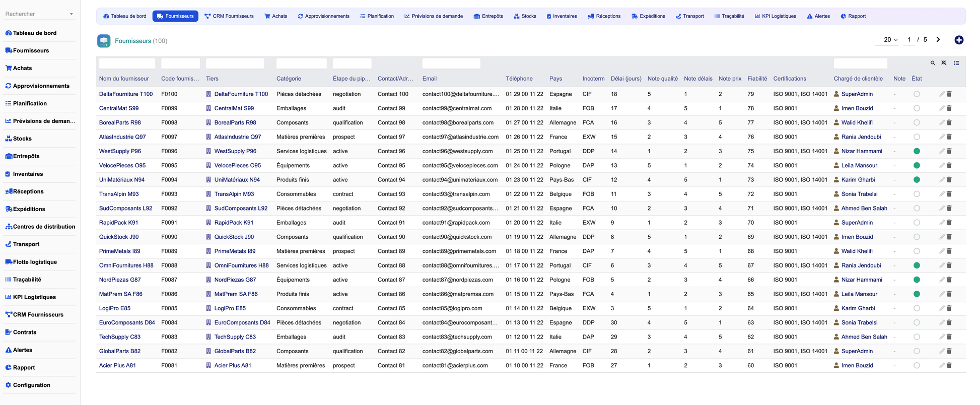Open Centres de distribution in sidebar
This screenshot has width=980, height=405.
40,227
